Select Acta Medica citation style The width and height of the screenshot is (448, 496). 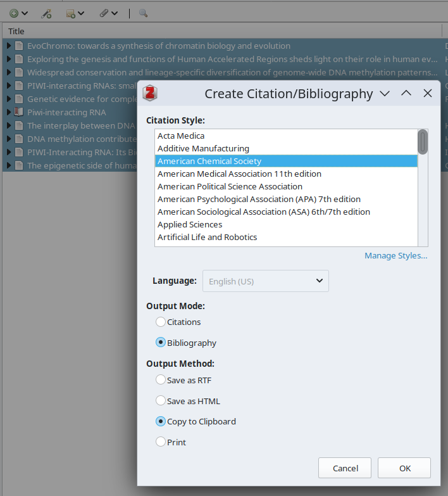[286, 136]
